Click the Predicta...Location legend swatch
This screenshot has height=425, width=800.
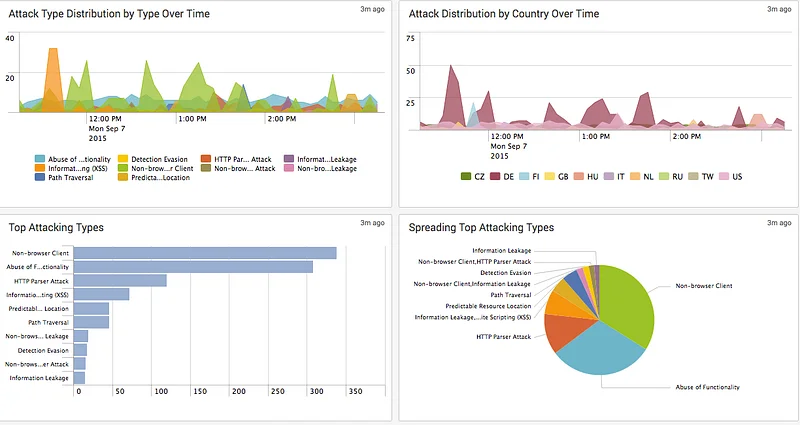123,178
